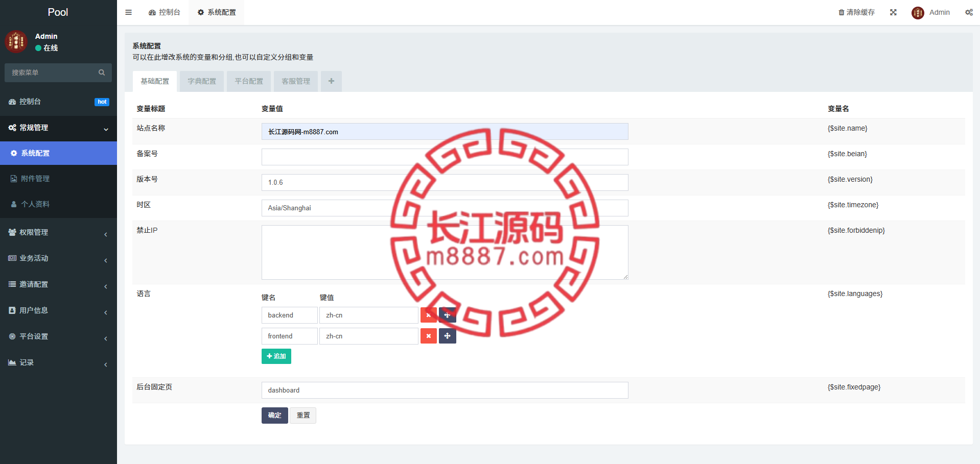Delete the frontend language row
980x464 pixels.
(x=429, y=336)
